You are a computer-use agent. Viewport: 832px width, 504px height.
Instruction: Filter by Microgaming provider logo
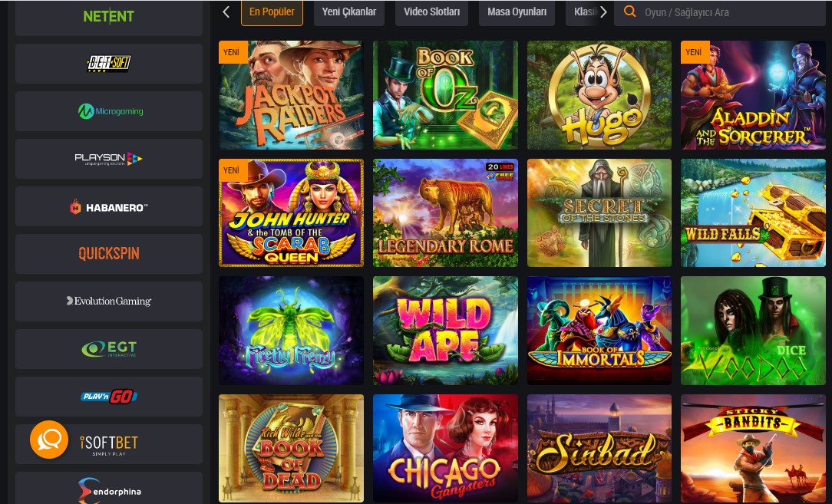109,111
